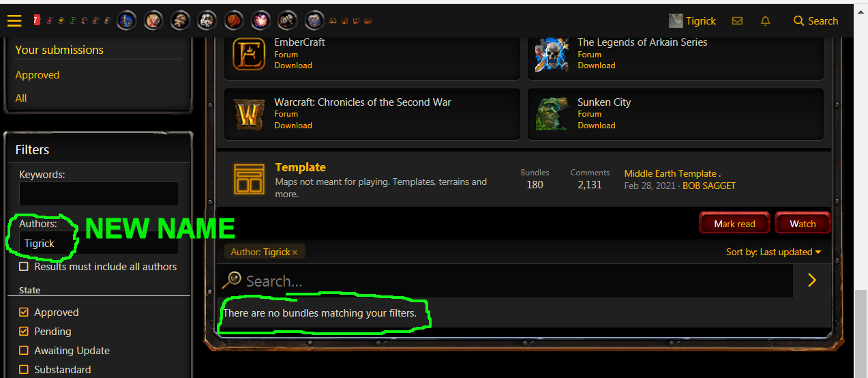Open the EmberCraft map icon
The height and width of the screenshot is (378, 868).
pos(249,53)
